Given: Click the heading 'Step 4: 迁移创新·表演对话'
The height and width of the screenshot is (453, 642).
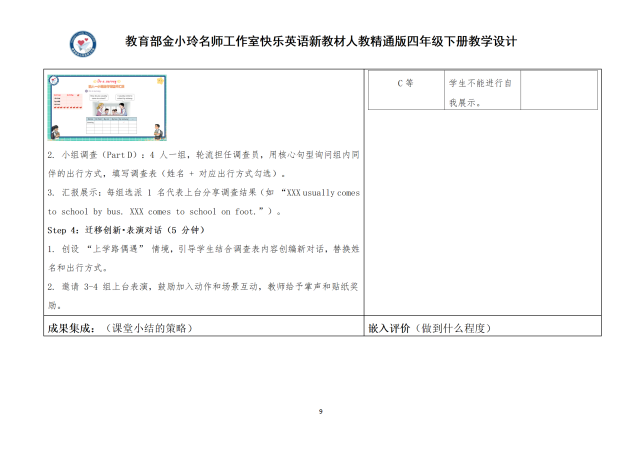Looking at the screenshot, I should 110,229.
